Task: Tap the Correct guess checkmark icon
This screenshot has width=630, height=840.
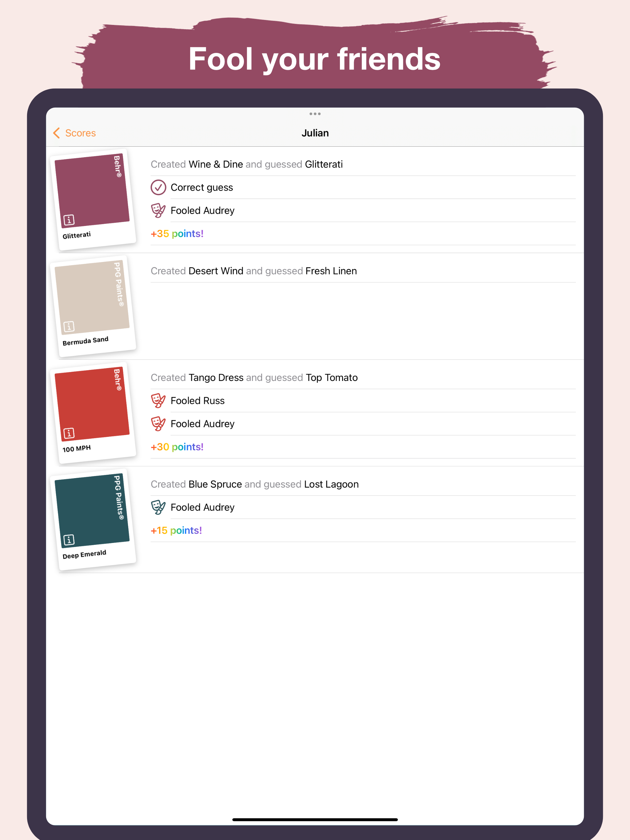Action: pyautogui.click(x=158, y=187)
